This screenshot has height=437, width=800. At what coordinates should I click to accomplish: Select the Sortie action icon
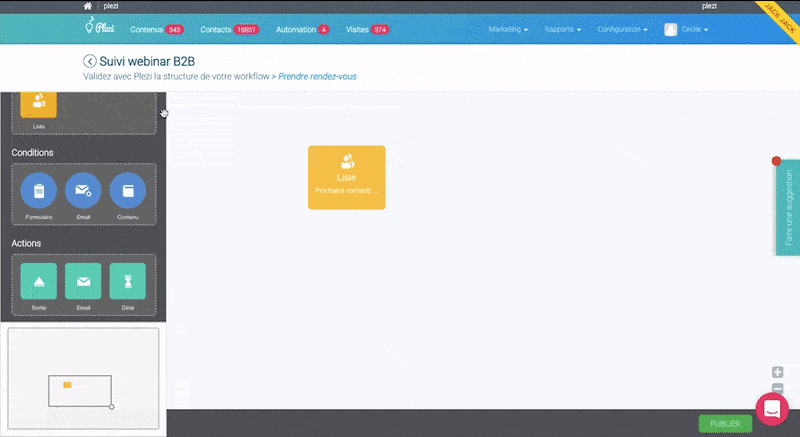point(39,281)
